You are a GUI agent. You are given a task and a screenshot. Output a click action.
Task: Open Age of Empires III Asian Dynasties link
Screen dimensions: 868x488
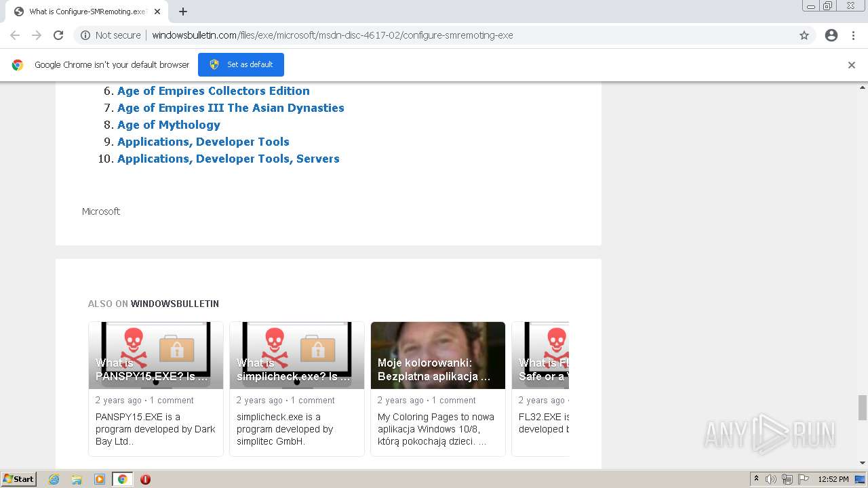[x=231, y=108]
